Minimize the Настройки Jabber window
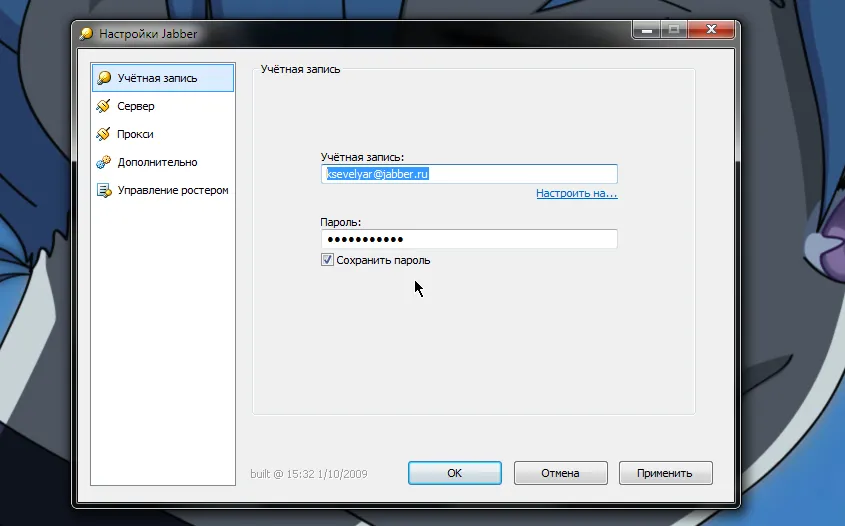 pyautogui.click(x=647, y=30)
